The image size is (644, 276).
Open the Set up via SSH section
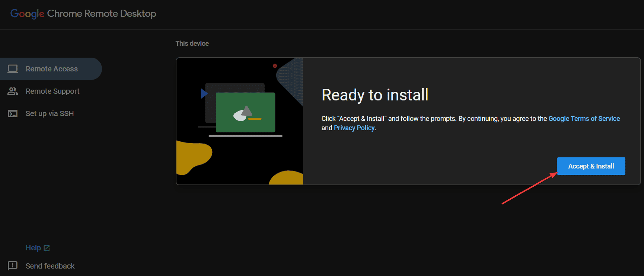51,113
